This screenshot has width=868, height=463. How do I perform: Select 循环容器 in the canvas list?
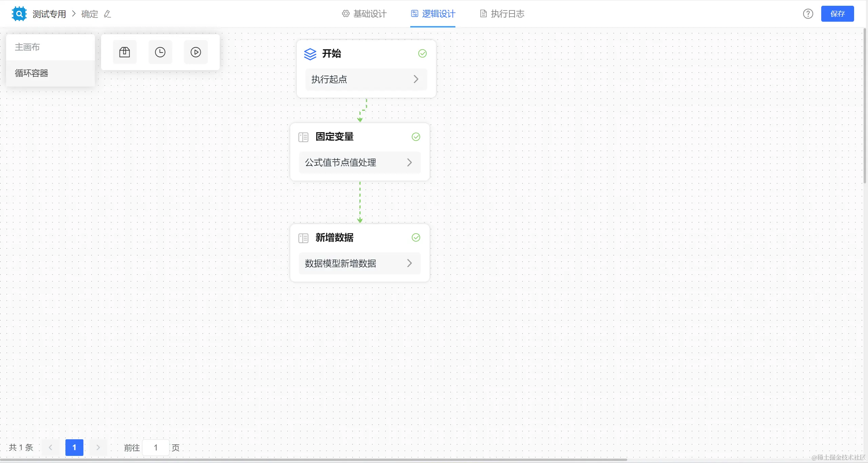coord(32,73)
